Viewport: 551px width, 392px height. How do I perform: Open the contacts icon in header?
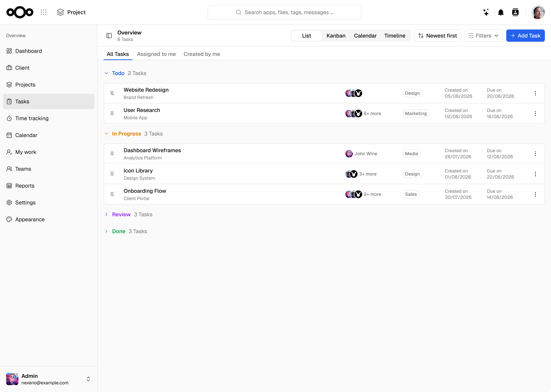(515, 12)
